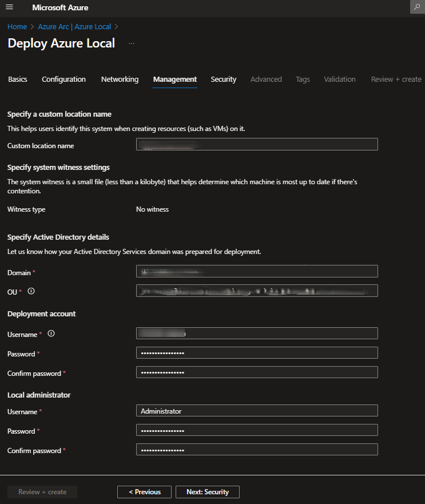The width and height of the screenshot is (425, 504).
Task: Switch to the Networking tab
Action: coord(120,80)
